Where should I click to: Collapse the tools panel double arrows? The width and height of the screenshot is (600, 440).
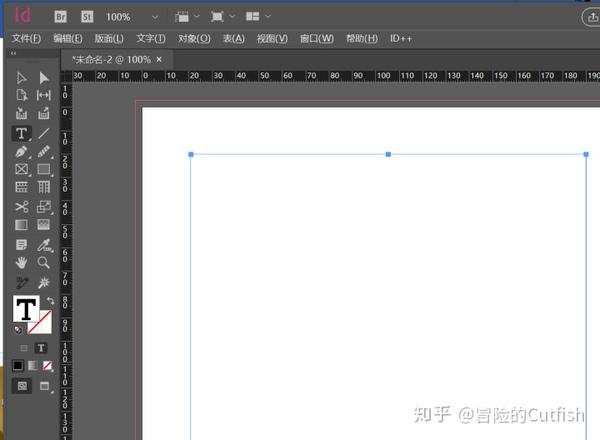14,53
